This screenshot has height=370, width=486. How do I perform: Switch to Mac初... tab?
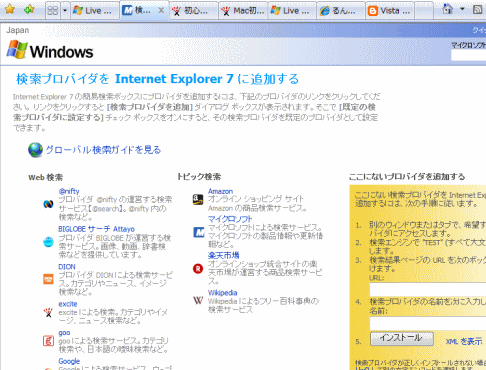pos(243,11)
